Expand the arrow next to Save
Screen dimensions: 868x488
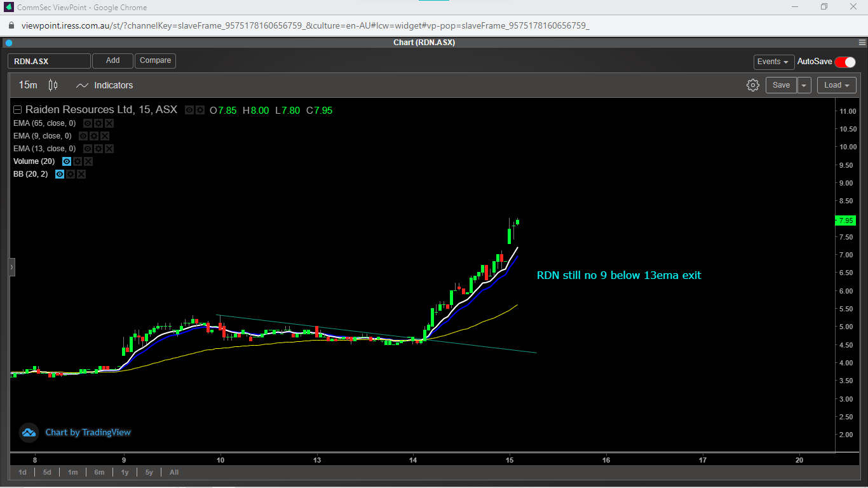coord(804,85)
